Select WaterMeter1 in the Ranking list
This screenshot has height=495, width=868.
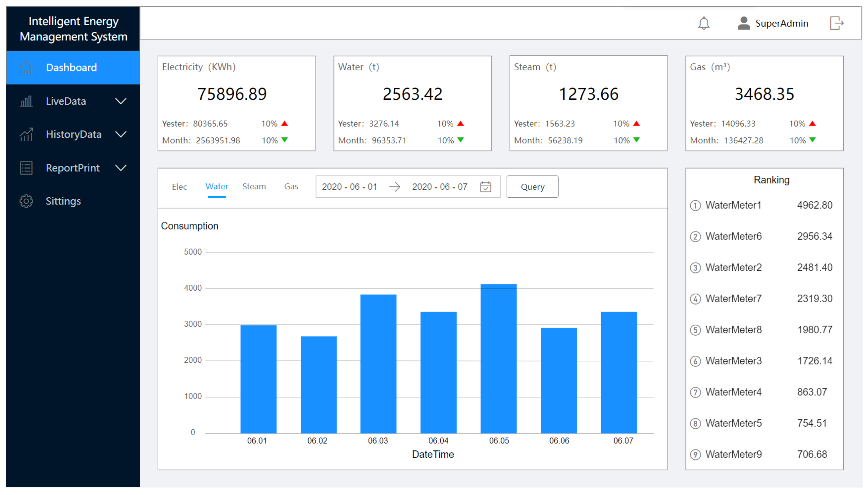pos(733,205)
